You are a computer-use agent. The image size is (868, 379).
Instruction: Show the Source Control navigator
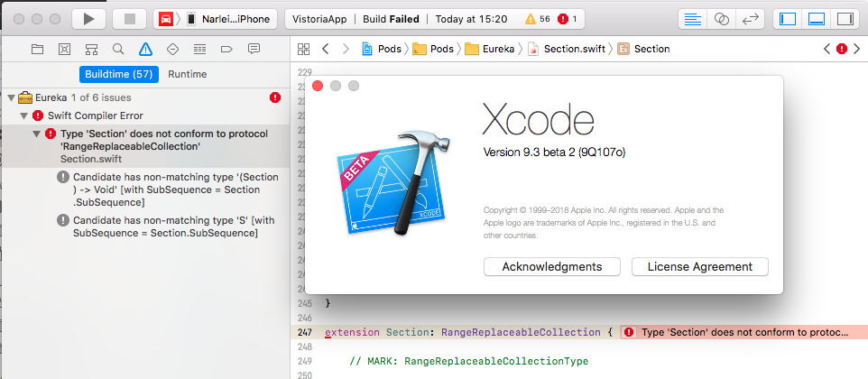pyautogui.click(x=64, y=50)
